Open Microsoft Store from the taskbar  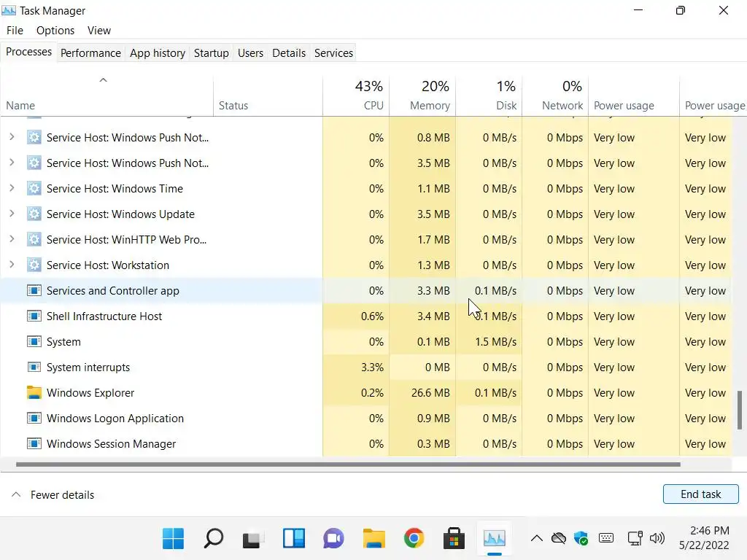454,539
